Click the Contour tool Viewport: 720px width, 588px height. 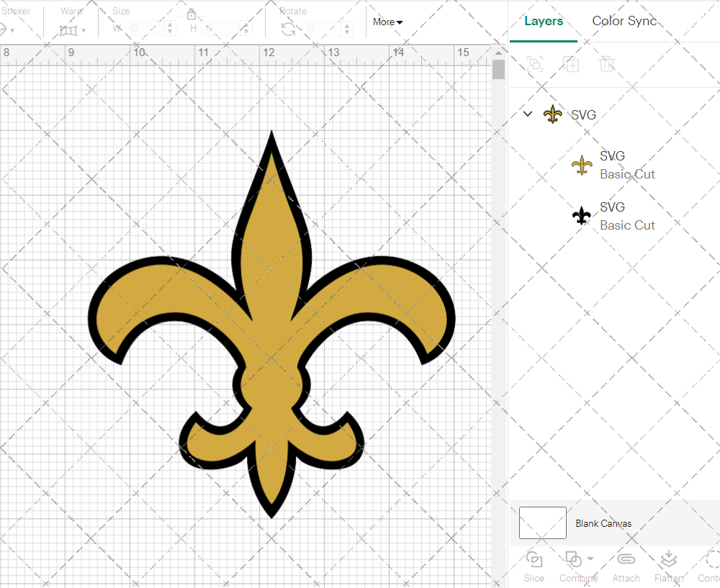(709, 566)
